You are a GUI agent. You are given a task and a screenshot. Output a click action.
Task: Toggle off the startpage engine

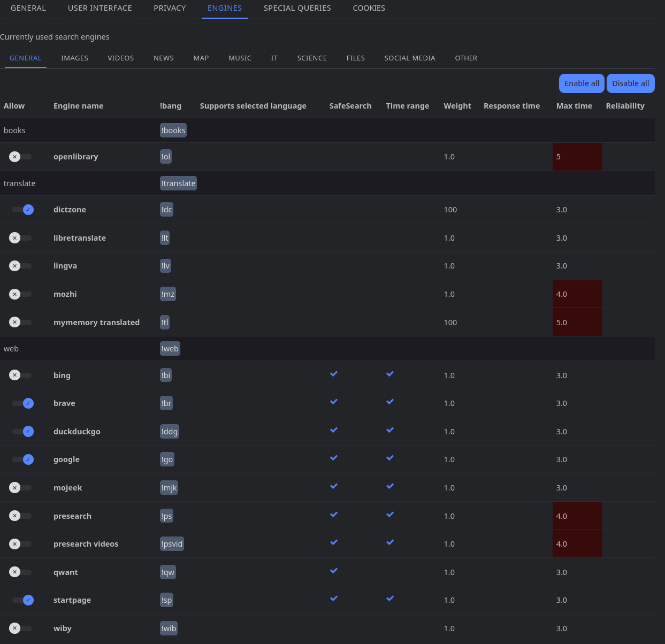click(23, 600)
